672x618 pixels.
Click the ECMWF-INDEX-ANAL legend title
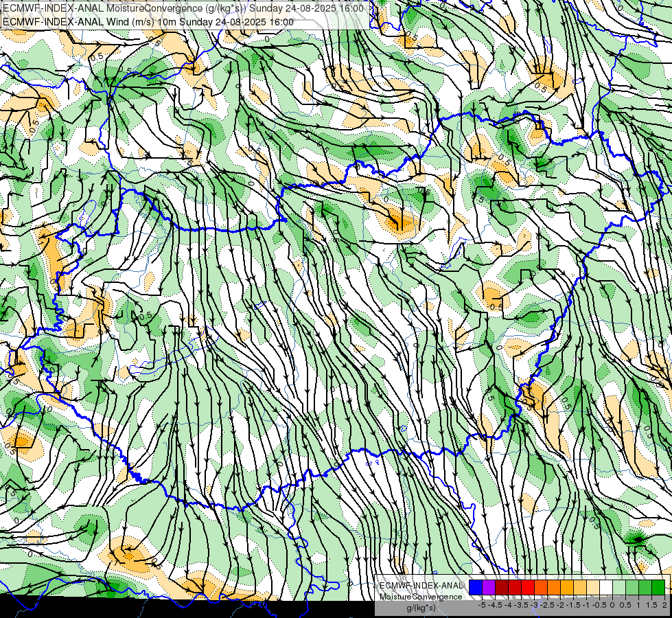click(421, 586)
